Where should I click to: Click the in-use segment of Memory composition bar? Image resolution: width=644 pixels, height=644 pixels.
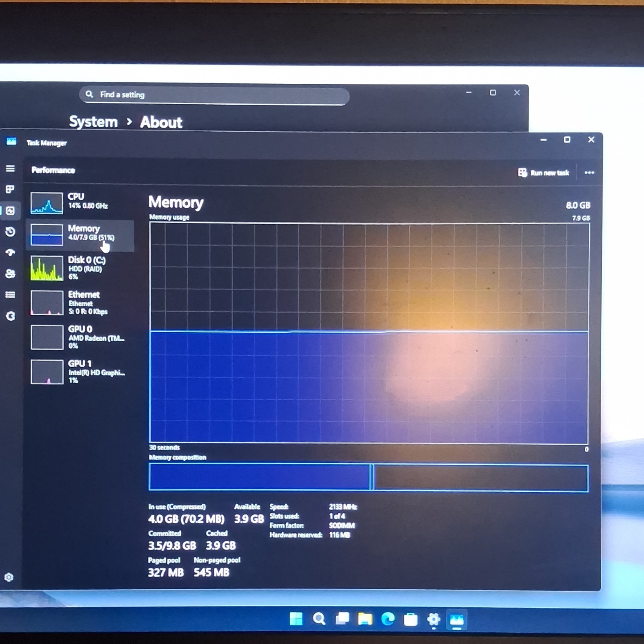[259, 477]
